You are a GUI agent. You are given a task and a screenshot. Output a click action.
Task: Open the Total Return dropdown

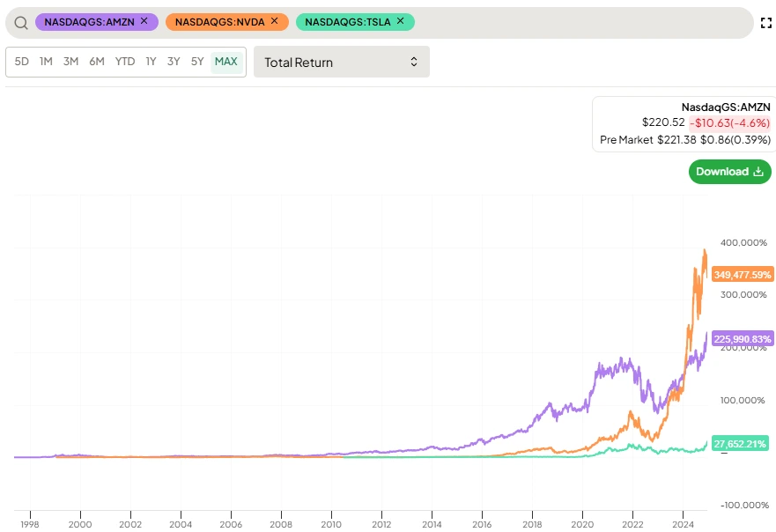[342, 62]
